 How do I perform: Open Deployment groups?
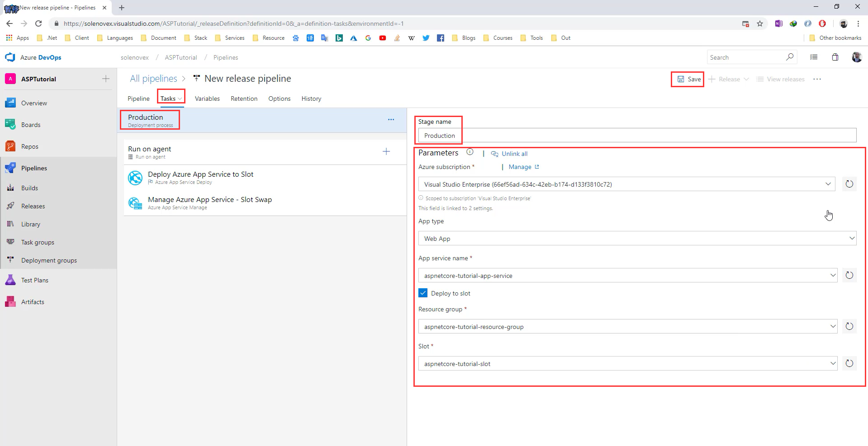point(49,260)
